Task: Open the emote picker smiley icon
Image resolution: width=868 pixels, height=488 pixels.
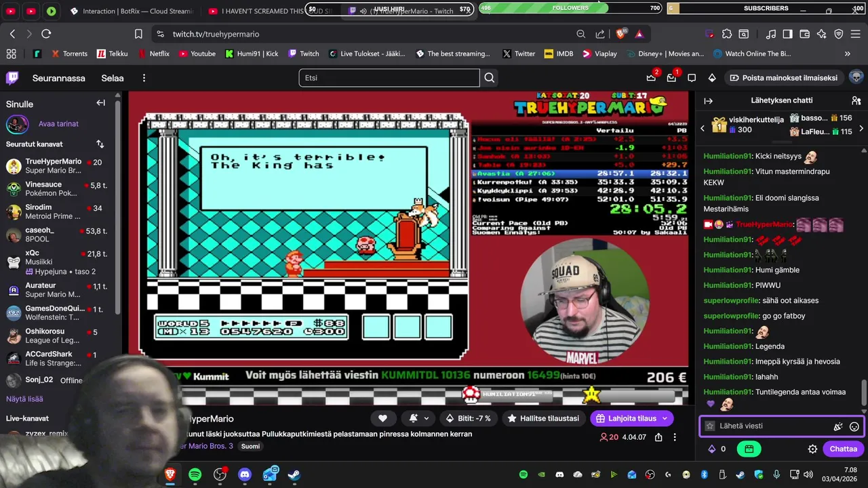Action: tap(854, 426)
